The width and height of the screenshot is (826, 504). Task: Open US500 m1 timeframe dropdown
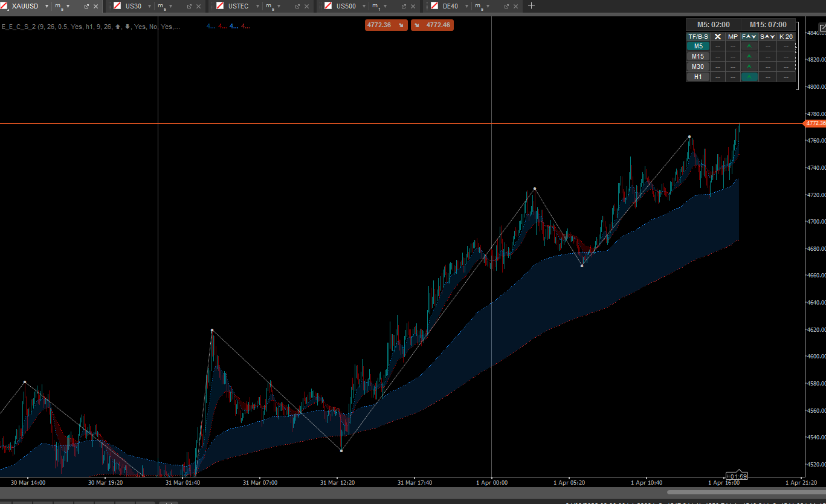point(386,6)
